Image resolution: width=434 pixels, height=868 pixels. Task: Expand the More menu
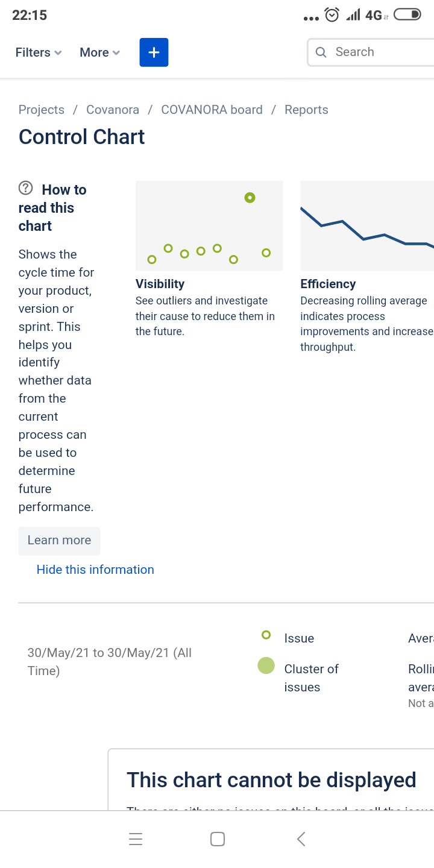point(99,52)
